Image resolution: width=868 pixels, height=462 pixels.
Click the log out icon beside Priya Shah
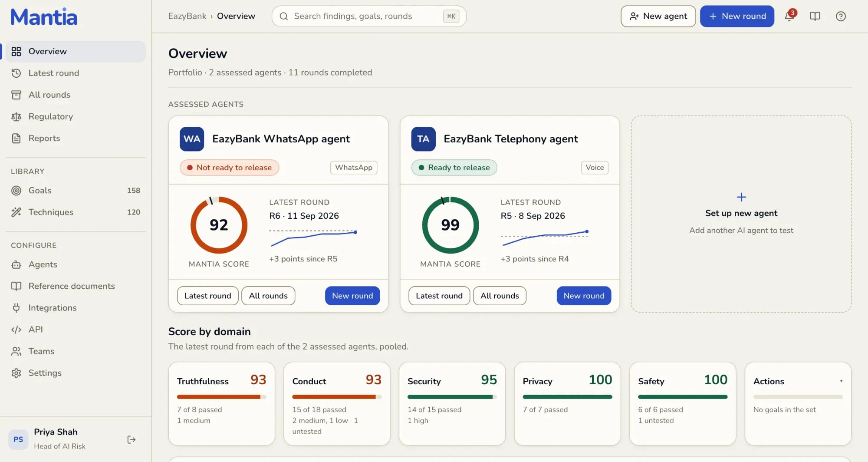(132, 440)
